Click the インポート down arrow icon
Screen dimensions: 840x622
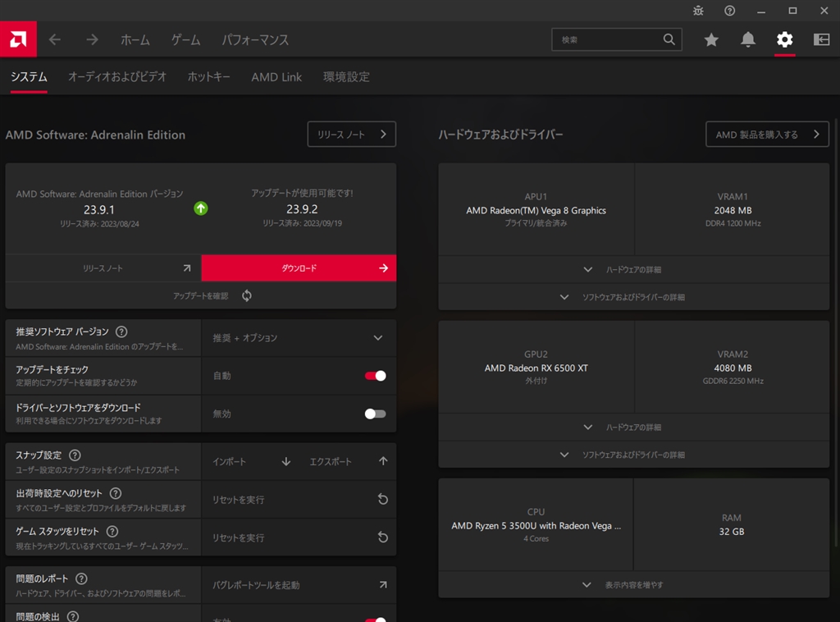(286, 461)
